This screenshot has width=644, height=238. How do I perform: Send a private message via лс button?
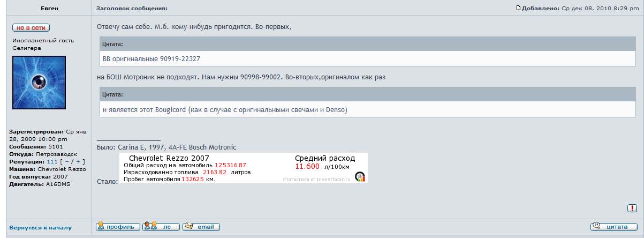161,227
